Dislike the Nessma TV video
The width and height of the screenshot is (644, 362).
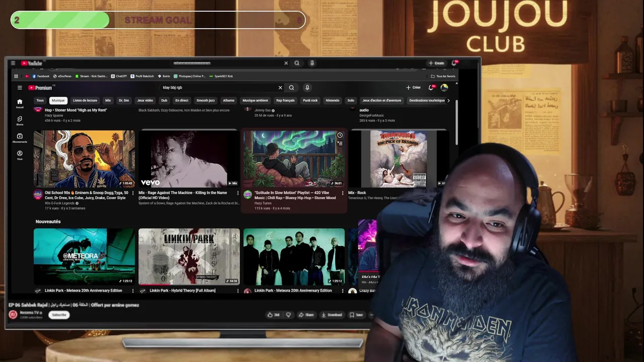point(288,315)
